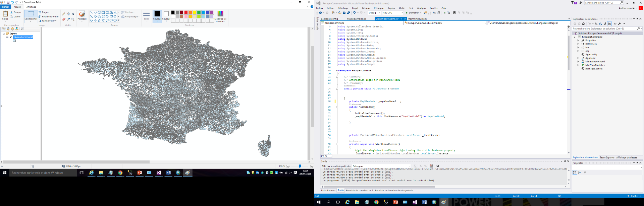Expand the Faire pivoter rotate menu

pos(49,21)
